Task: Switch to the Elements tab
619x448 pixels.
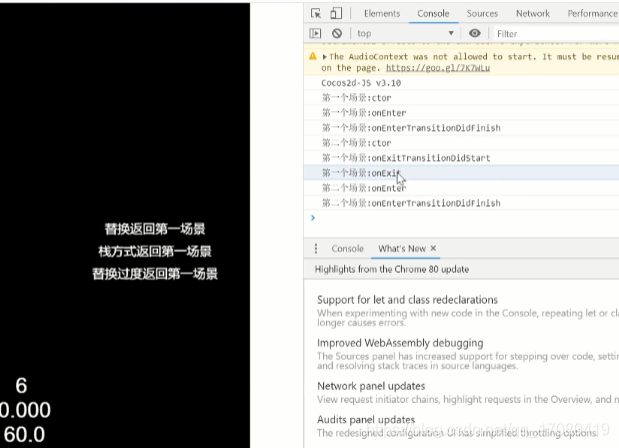Action: click(382, 13)
